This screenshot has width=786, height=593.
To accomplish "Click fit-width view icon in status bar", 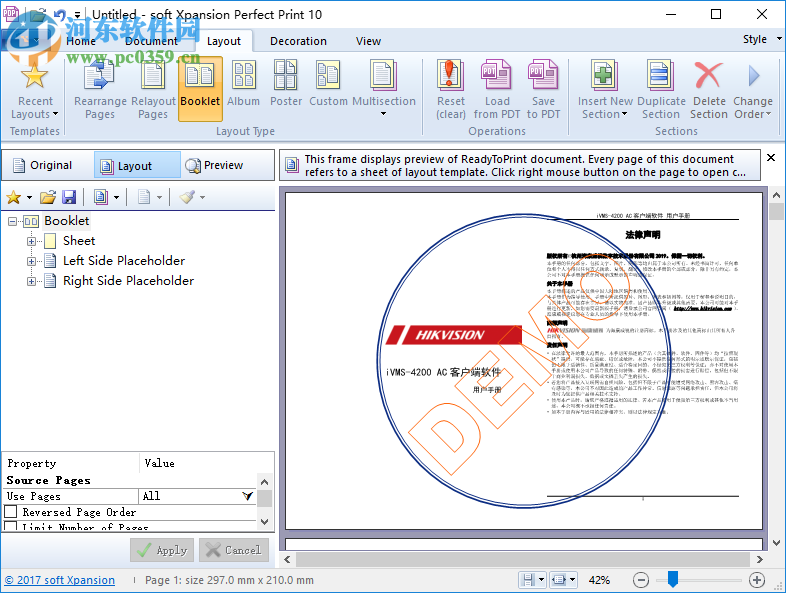I will point(558,580).
